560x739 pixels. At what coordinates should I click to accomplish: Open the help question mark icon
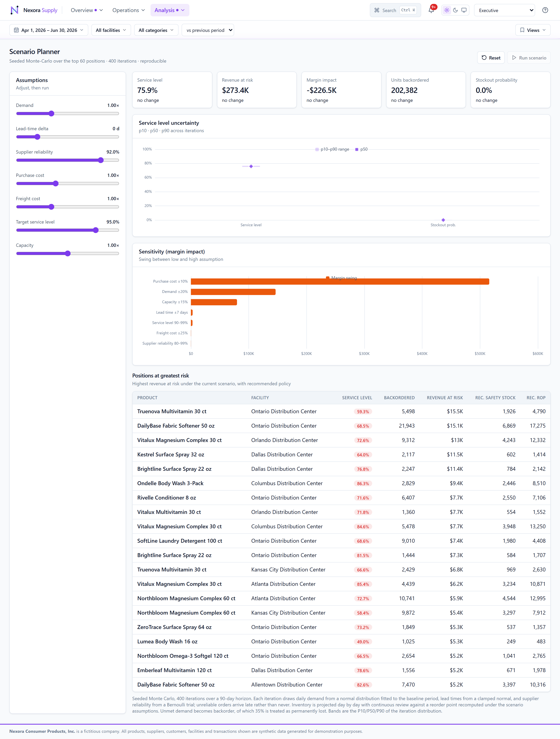[545, 10]
